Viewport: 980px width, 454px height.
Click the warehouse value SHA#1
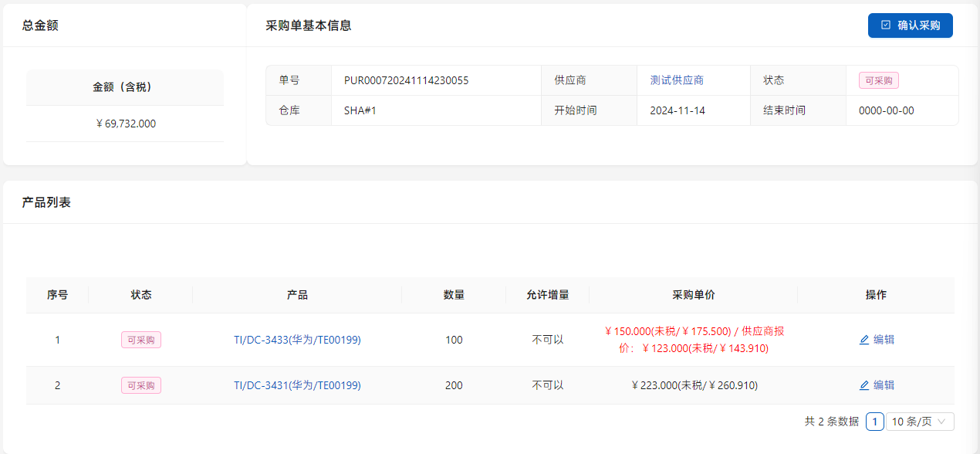coord(360,110)
